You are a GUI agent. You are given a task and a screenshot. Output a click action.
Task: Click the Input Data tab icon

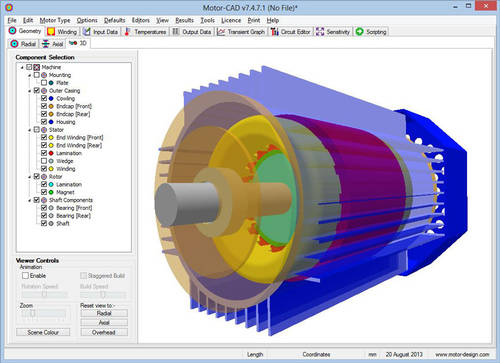tap(86, 32)
